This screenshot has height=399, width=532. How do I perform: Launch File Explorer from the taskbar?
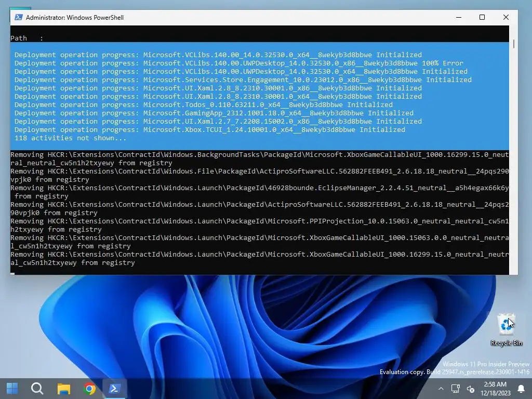(63, 389)
